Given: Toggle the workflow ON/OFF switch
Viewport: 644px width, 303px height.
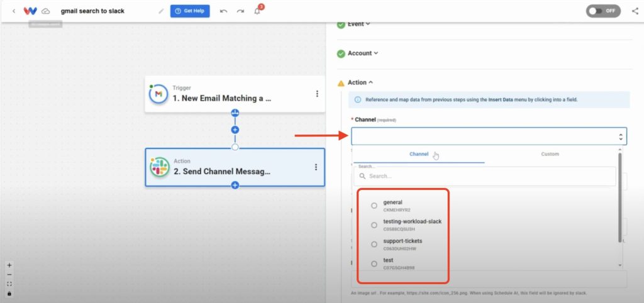Looking at the screenshot, I should click(603, 11).
